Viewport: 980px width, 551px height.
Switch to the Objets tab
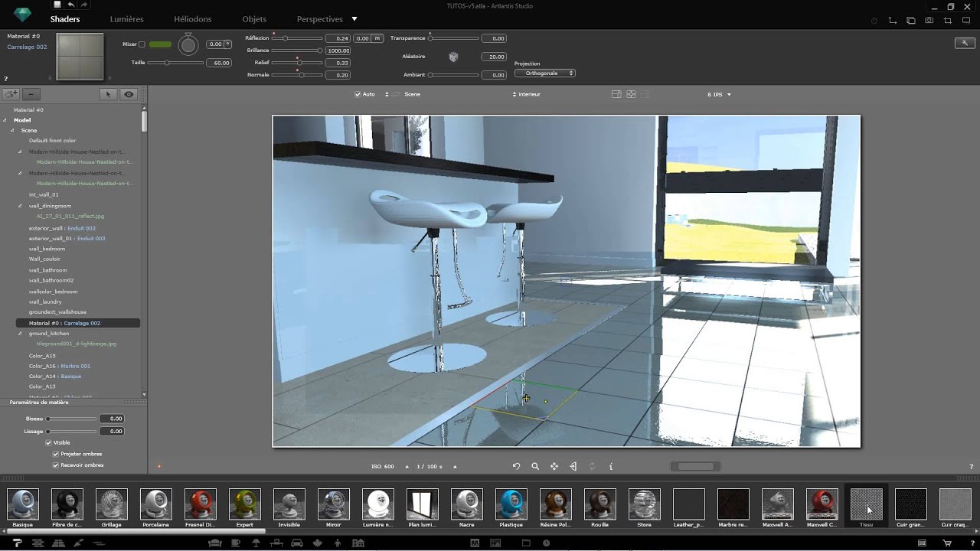click(x=254, y=18)
